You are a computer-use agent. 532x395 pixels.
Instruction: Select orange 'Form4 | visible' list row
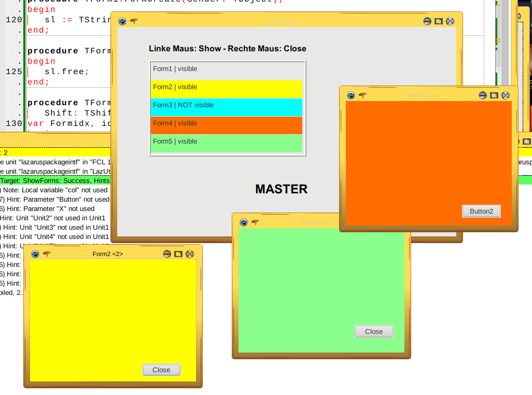click(227, 125)
